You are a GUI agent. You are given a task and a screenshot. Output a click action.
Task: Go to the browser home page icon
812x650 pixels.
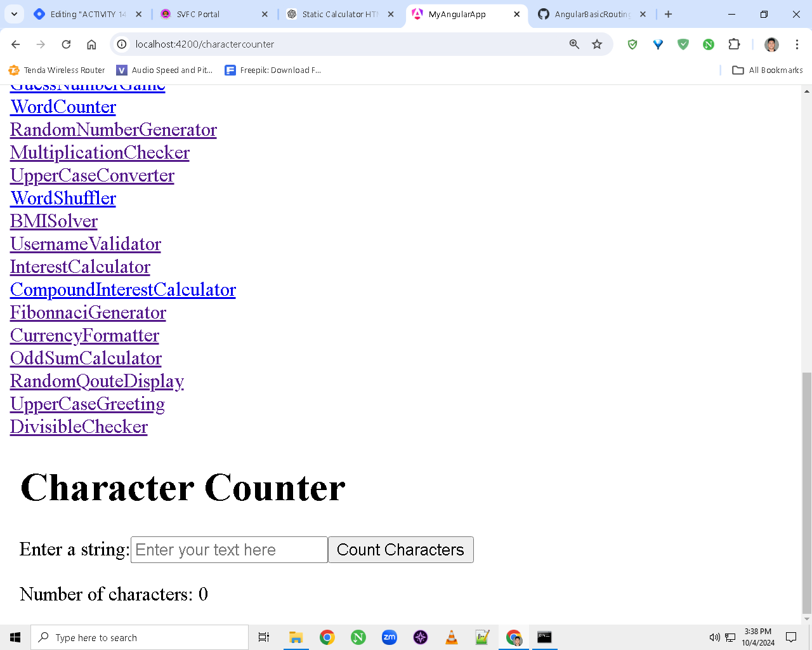[x=91, y=44]
